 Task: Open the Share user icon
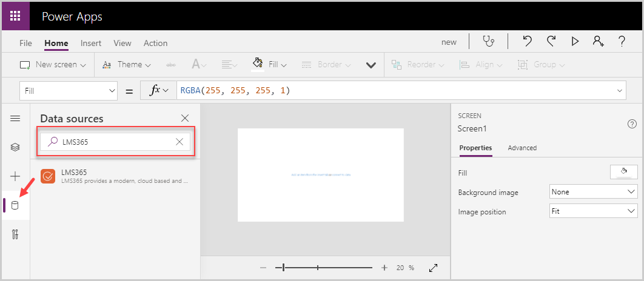(599, 41)
